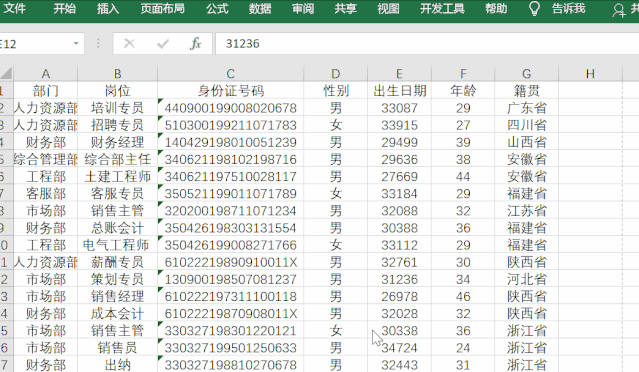Select ID cell 330327199501250633
This screenshot has height=372, width=639.
pyautogui.click(x=230, y=347)
